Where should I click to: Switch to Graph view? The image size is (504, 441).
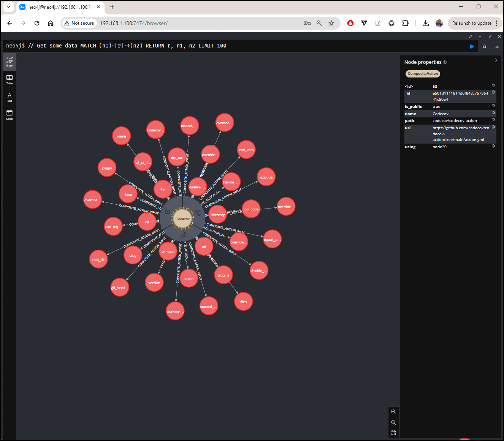tap(10, 62)
